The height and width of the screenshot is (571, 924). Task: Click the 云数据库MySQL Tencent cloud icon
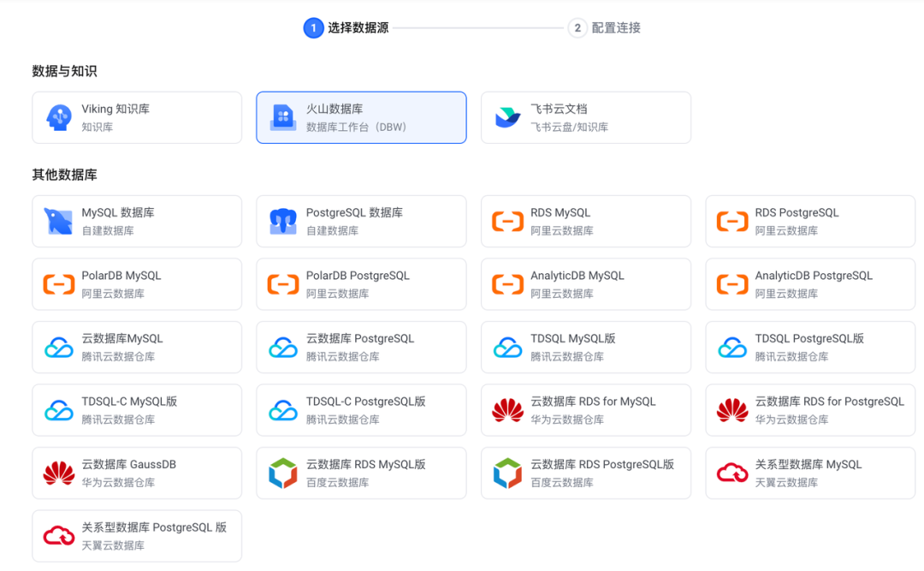(x=59, y=348)
